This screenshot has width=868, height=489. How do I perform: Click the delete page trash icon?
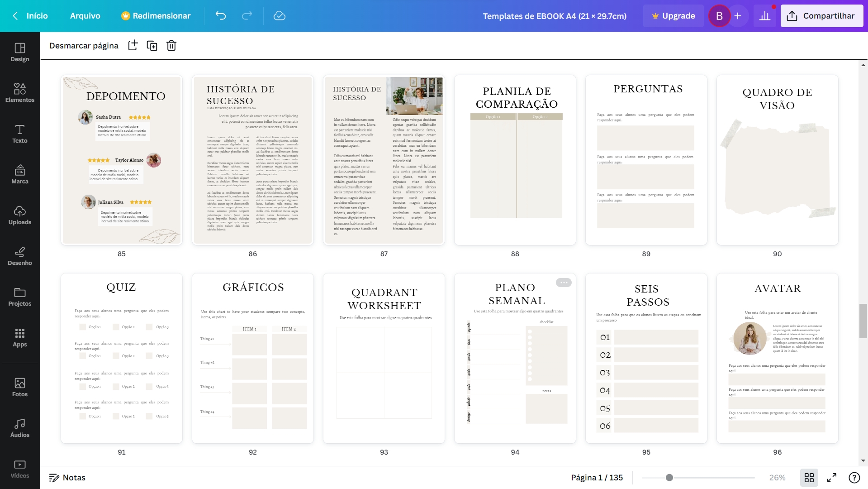click(171, 46)
